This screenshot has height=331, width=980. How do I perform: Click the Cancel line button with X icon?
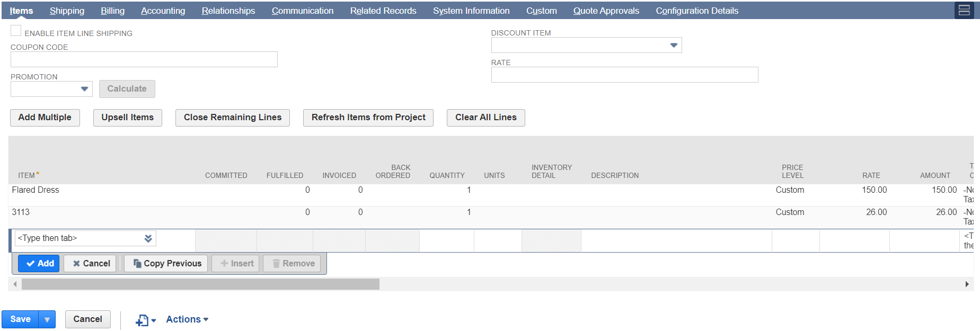(x=90, y=263)
